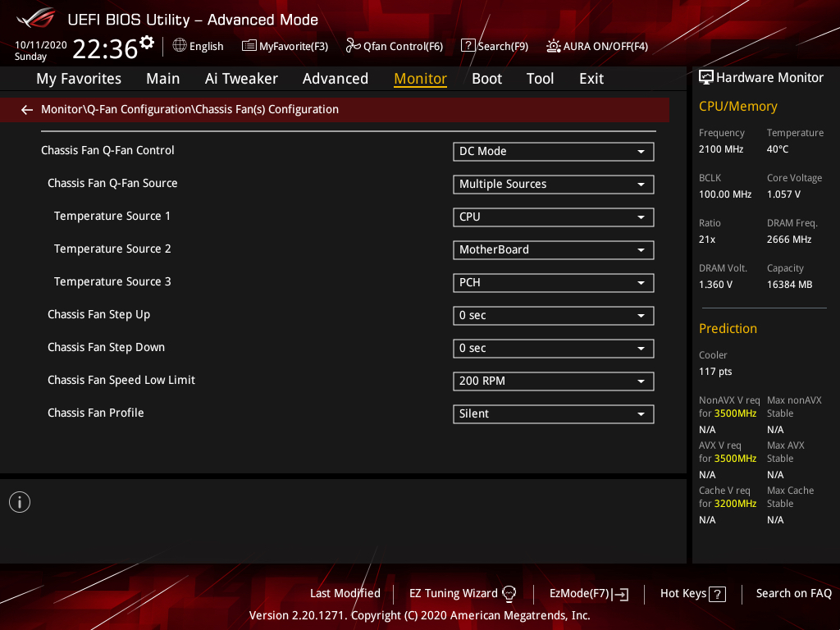Open Temperature Source 1 dropdown
Screen dimensions: 840x630
click(x=554, y=217)
